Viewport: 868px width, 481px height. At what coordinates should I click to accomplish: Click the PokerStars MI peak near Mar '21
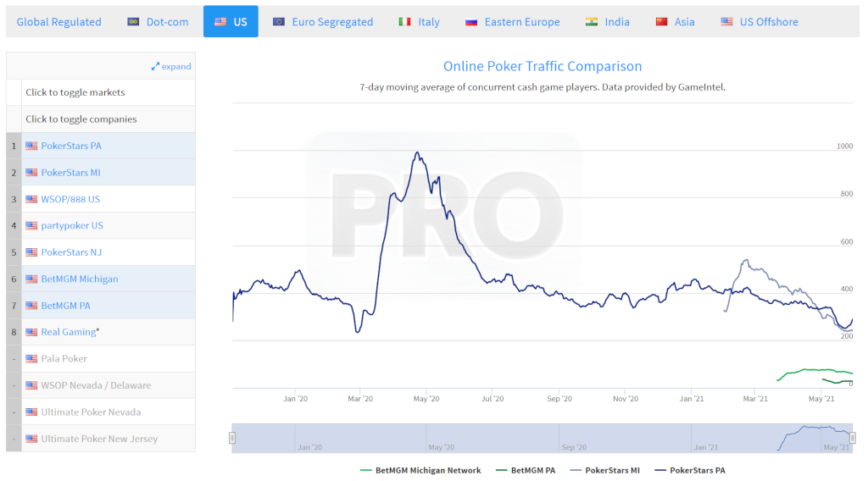pyautogui.click(x=746, y=260)
